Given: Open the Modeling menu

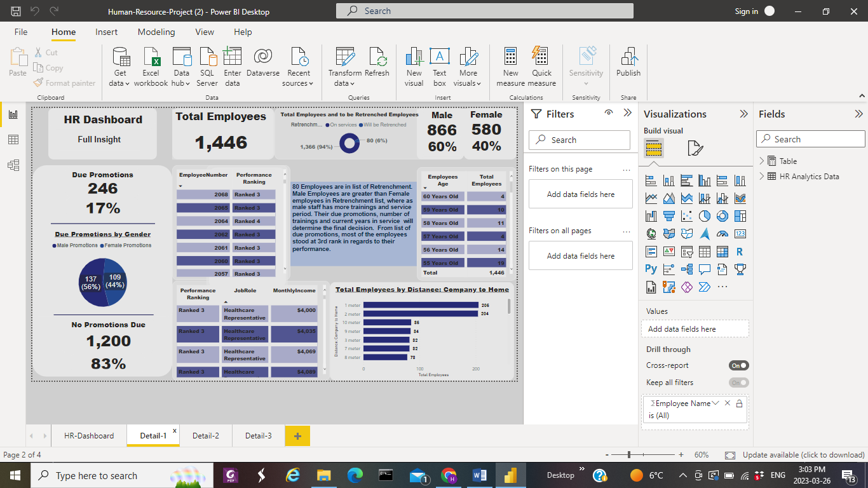Looking at the screenshot, I should [156, 32].
